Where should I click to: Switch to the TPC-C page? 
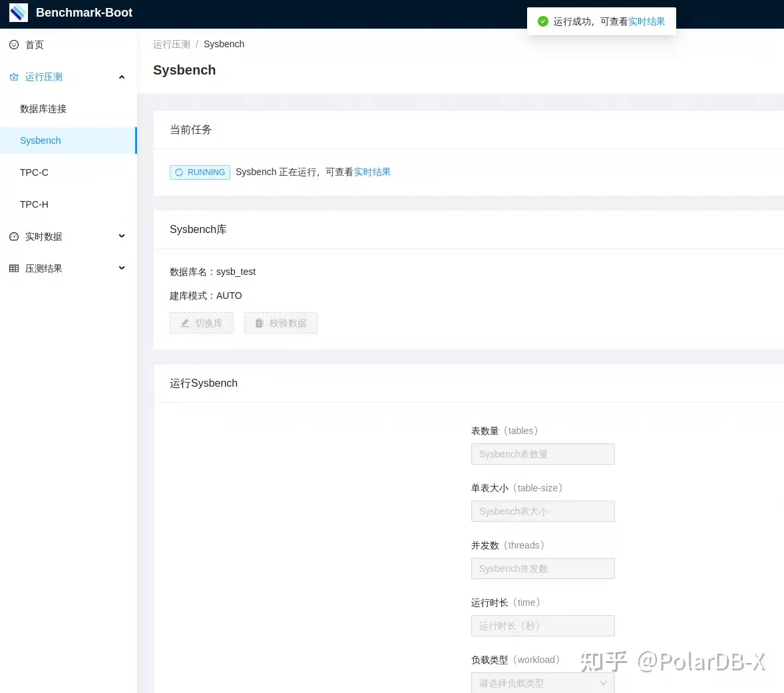(34, 172)
